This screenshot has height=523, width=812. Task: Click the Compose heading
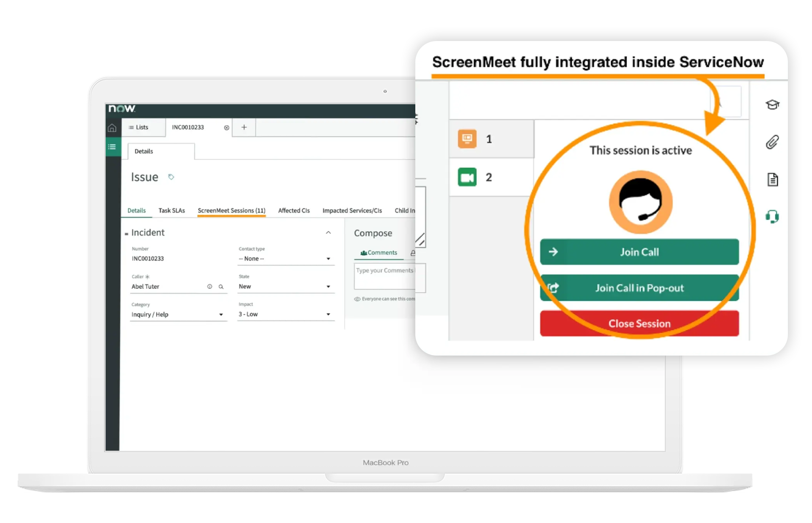click(373, 233)
